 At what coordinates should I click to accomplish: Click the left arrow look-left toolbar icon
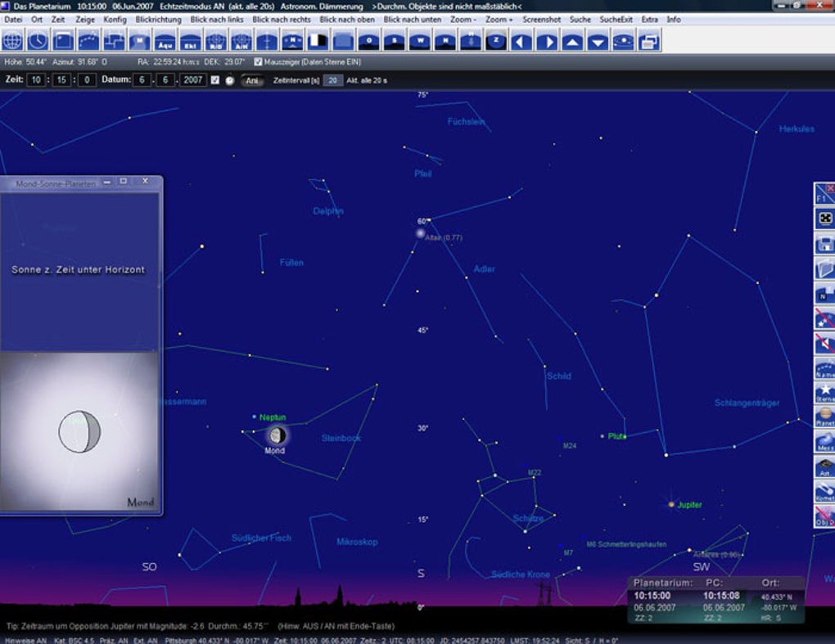click(x=521, y=41)
